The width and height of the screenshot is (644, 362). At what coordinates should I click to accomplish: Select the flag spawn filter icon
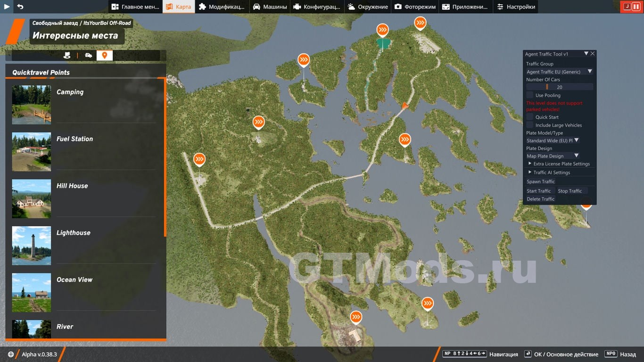(x=67, y=56)
